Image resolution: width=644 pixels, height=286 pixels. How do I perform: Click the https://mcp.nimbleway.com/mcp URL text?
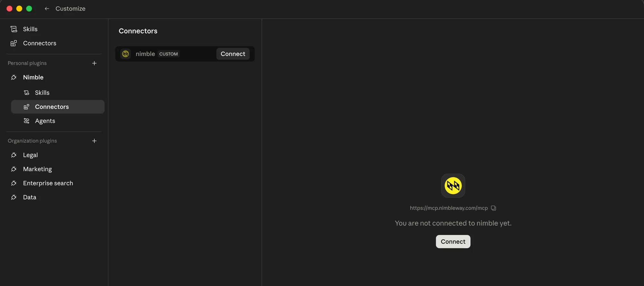pos(449,208)
